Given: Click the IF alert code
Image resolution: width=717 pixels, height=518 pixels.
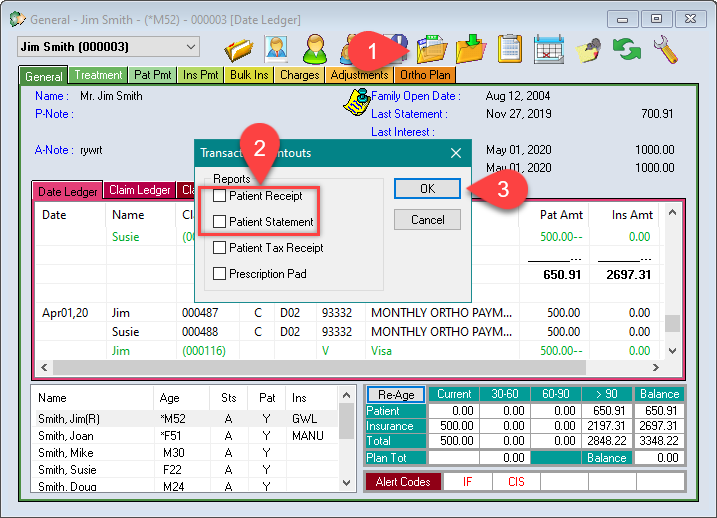Looking at the screenshot, I should 467,482.
